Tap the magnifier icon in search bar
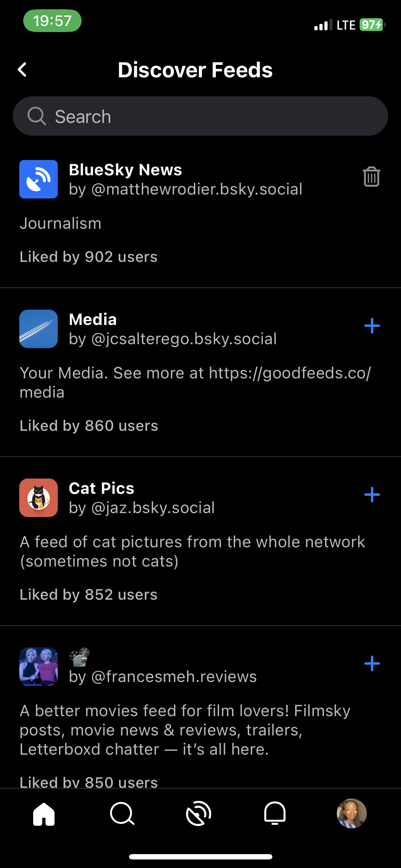The image size is (401, 868). pos(37,116)
